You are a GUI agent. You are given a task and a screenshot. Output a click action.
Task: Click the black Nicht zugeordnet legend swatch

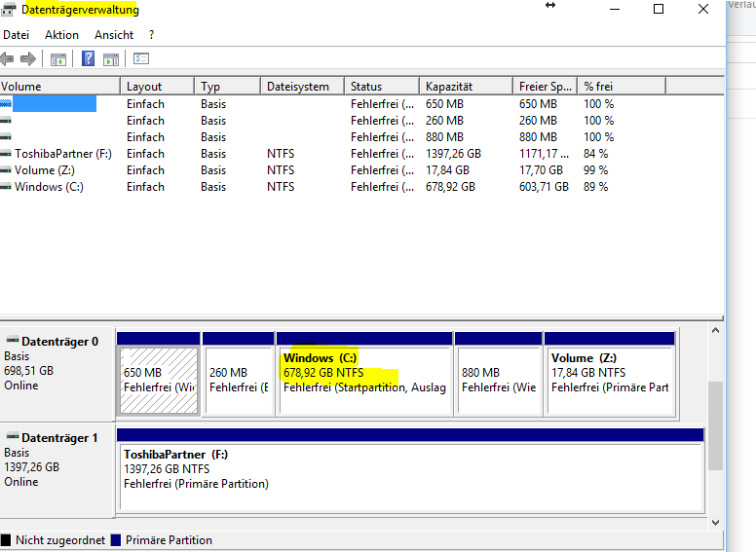6,540
